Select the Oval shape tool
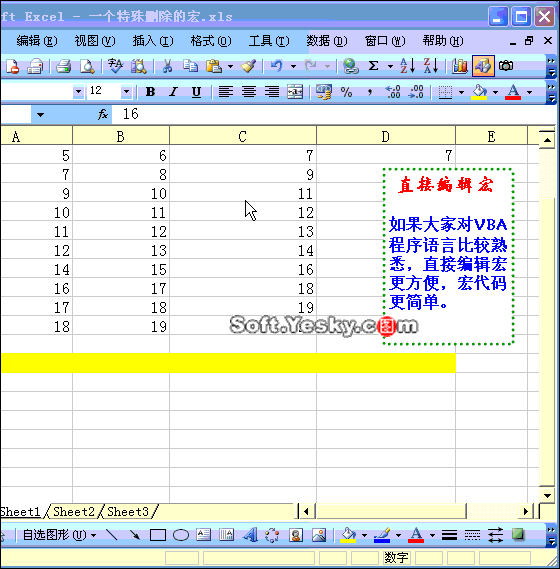This screenshot has height=569, width=560. (181, 535)
